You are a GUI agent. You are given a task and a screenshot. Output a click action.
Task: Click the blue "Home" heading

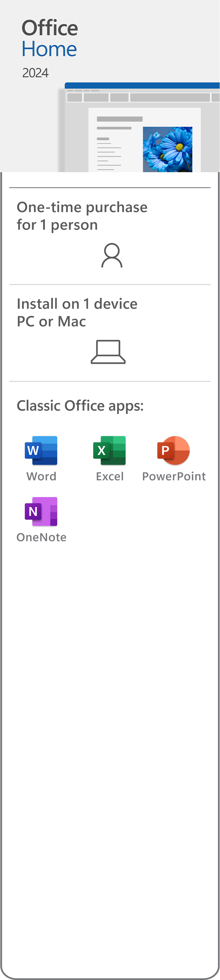49,49
